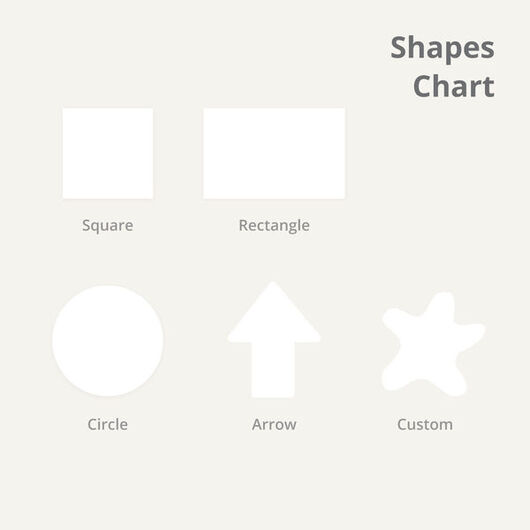Click the word "Shapes" in the title
This screenshot has height=530, width=530.
click(442, 48)
